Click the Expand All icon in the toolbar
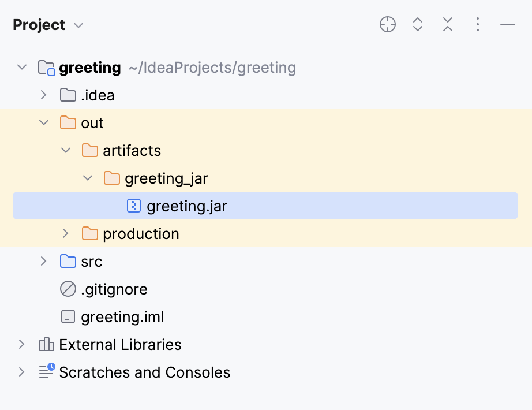The image size is (532, 410). pos(417,24)
